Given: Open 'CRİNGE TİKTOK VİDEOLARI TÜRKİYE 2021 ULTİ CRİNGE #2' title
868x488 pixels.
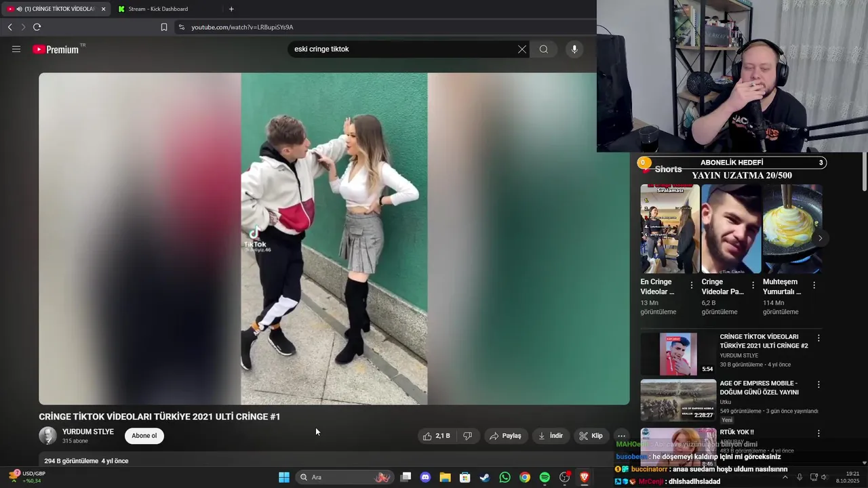Looking at the screenshot, I should pos(764,341).
